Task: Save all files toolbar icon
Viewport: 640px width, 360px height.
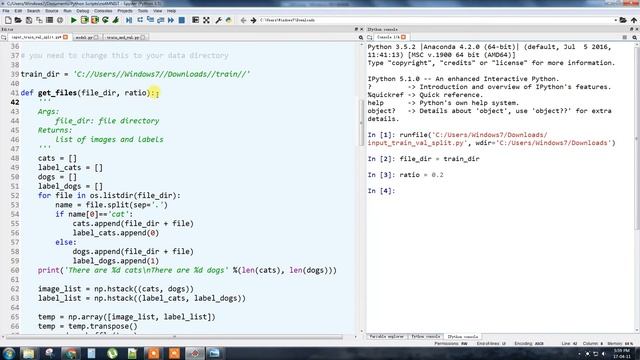Action: click(39, 20)
